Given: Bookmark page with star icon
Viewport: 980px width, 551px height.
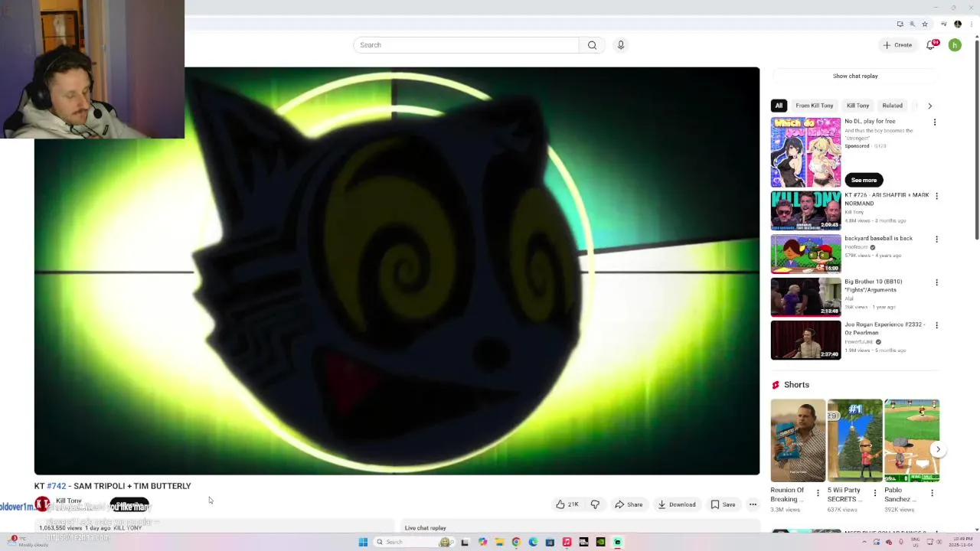Looking at the screenshot, I should click(x=924, y=24).
